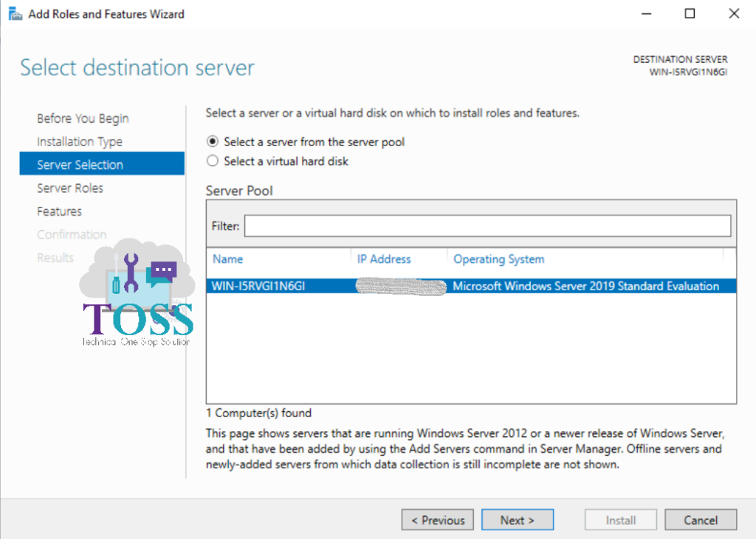
Task: Open the Server Roles step
Action: [x=70, y=188]
